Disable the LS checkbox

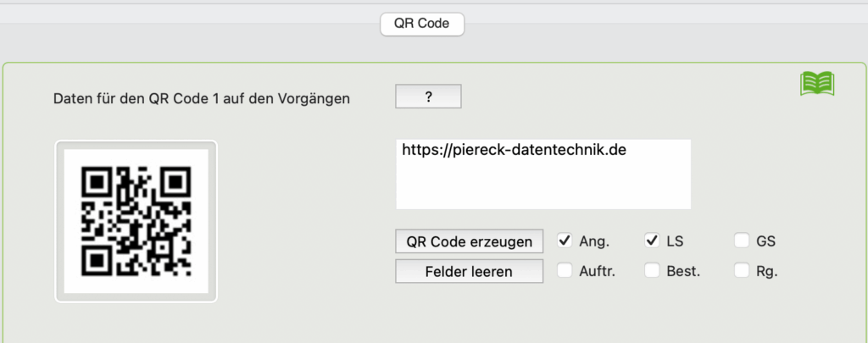click(652, 241)
